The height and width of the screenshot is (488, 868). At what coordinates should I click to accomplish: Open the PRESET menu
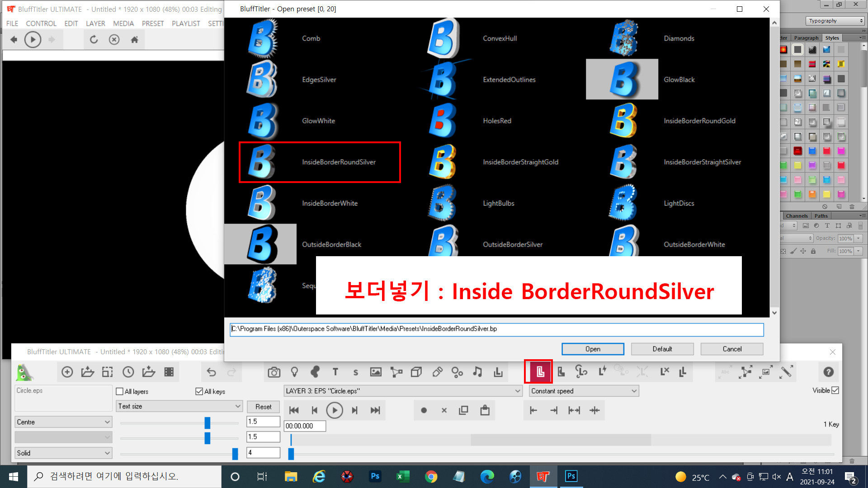tap(152, 23)
